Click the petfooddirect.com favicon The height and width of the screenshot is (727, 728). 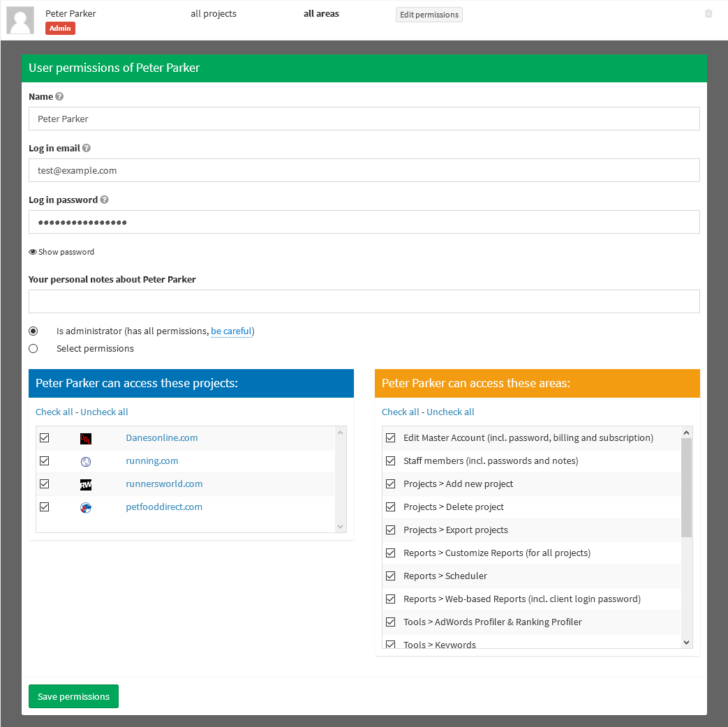point(85,507)
